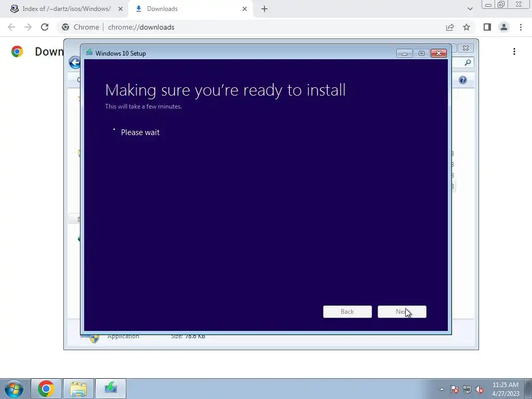Viewport: 532px width, 399px height.
Task: Click Chrome's forward navigation arrow
Action: pos(28,27)
